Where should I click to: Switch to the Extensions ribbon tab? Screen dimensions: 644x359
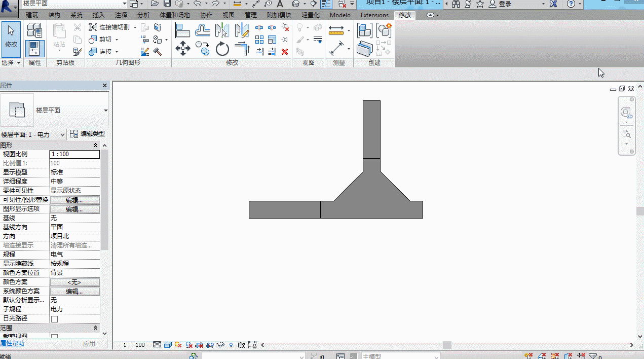[375, 15]
